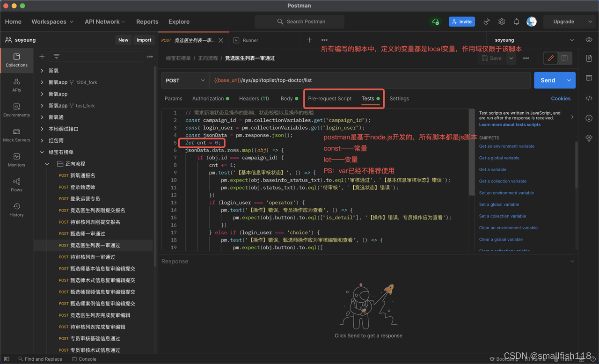The width and height of the screenshot is (599, 364).
Task: Open the Workspaces dropdown menu
Action: click(x=52, y=22)
